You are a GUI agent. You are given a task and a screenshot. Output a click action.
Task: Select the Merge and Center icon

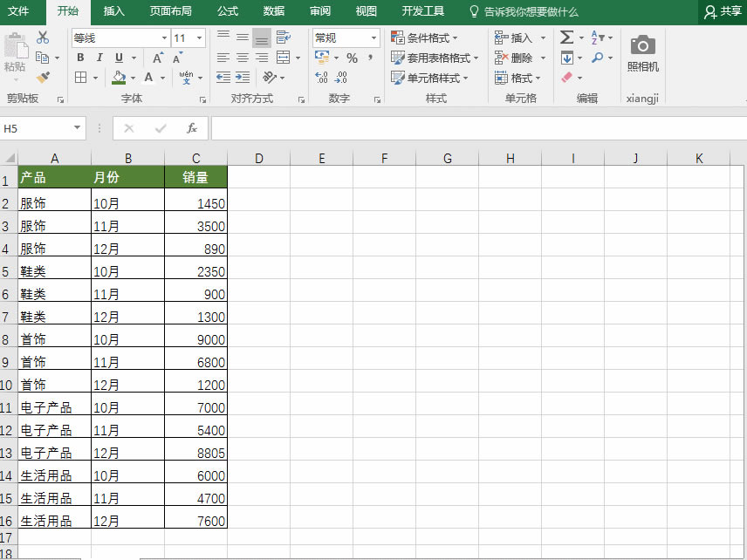click(x=282, y=56)
